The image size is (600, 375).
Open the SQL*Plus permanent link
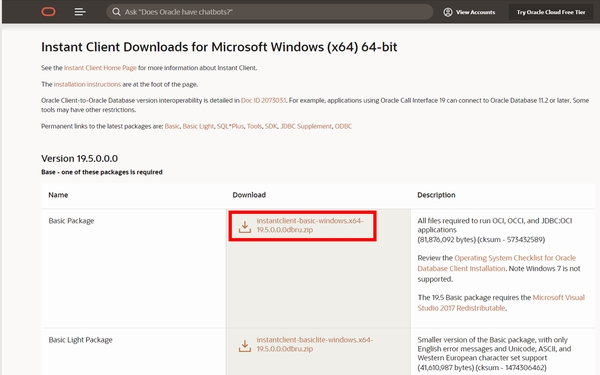(x=230, y=126)
